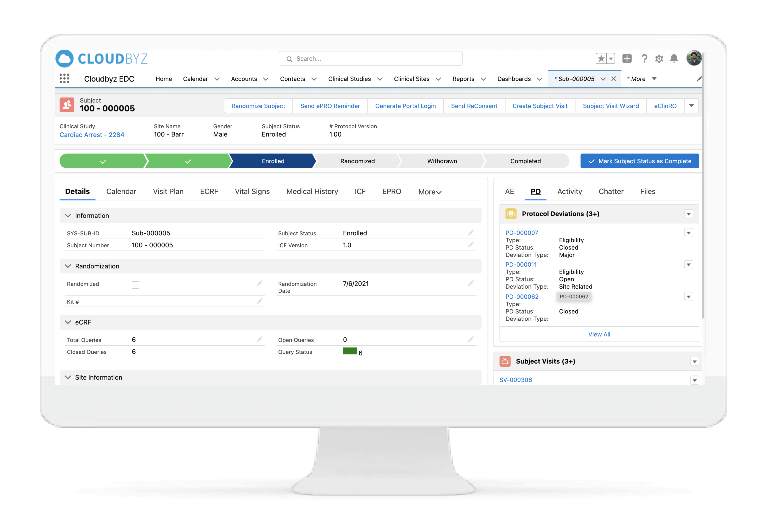Open the Clinical Studies nav dropdown

[380, 79]
